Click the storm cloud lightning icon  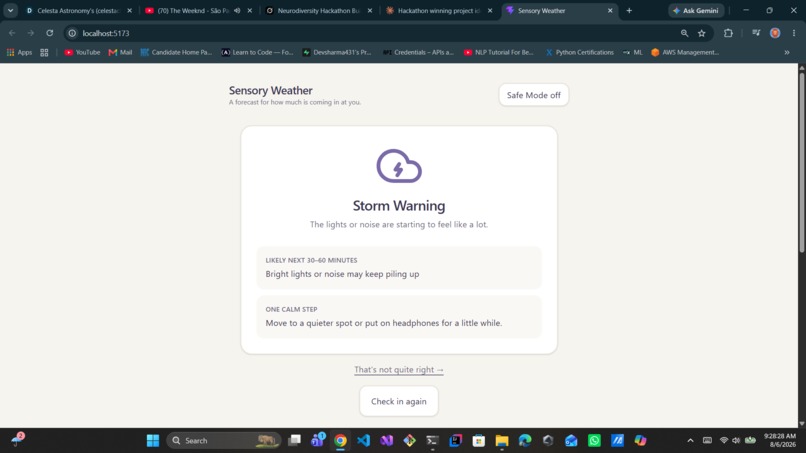pyautogui.click(x=399, y=166)
